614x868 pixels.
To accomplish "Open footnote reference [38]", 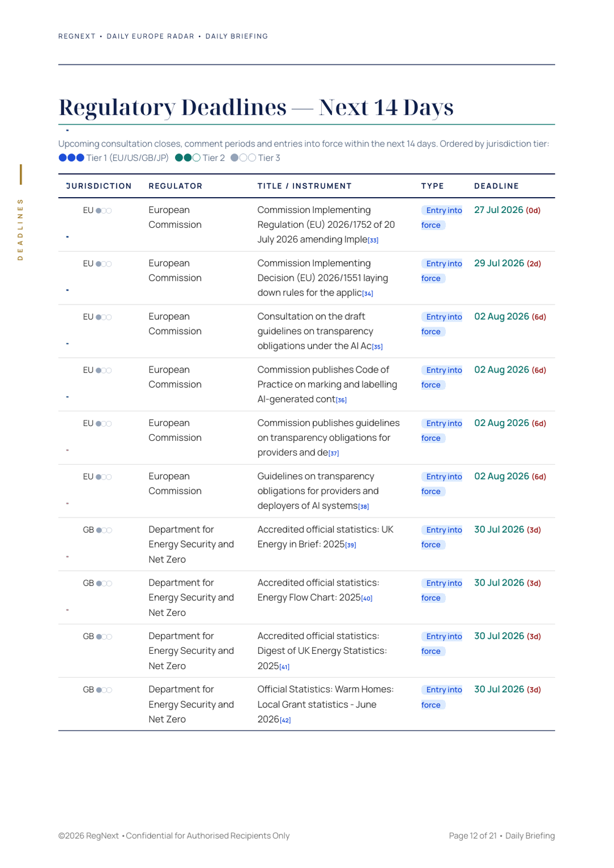I will coord(363,507).
